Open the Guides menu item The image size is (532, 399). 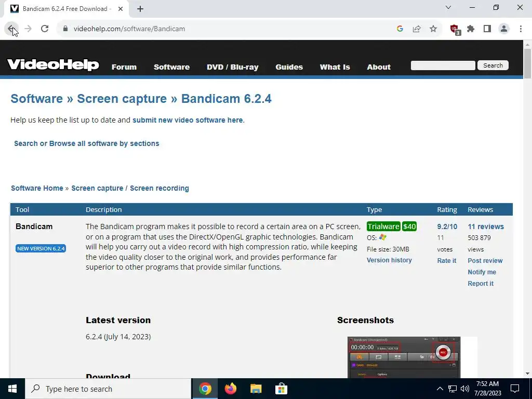tap(289, 67)
